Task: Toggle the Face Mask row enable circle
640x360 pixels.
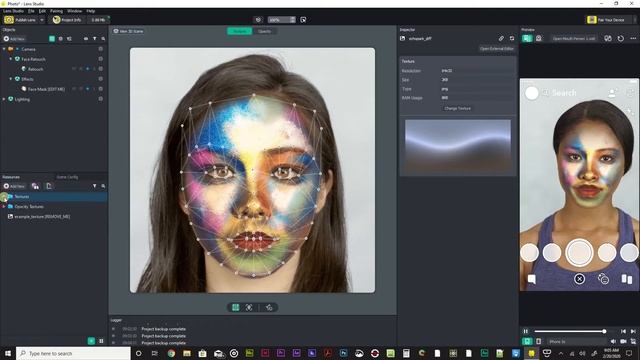Action: coord(100,89)
